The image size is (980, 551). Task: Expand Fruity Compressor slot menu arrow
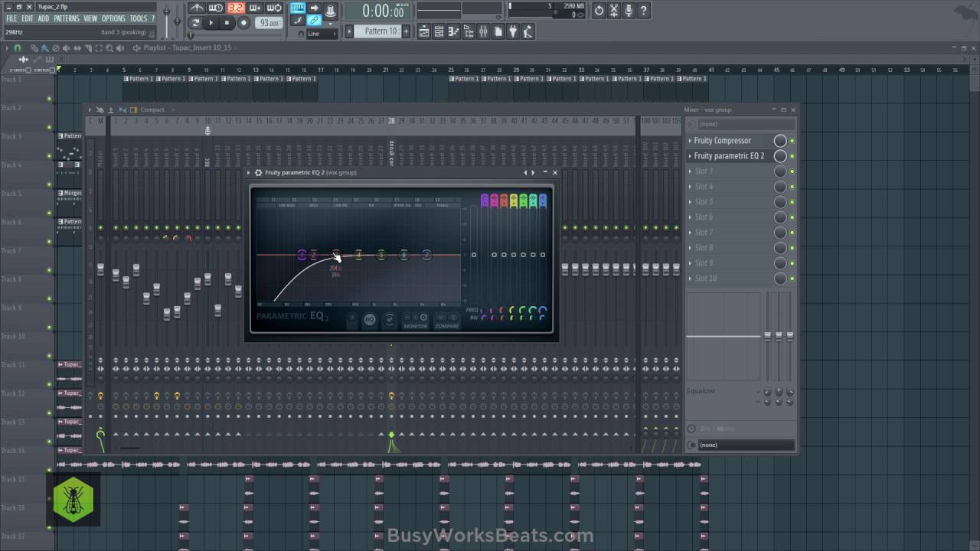click(x=690, y=141)
